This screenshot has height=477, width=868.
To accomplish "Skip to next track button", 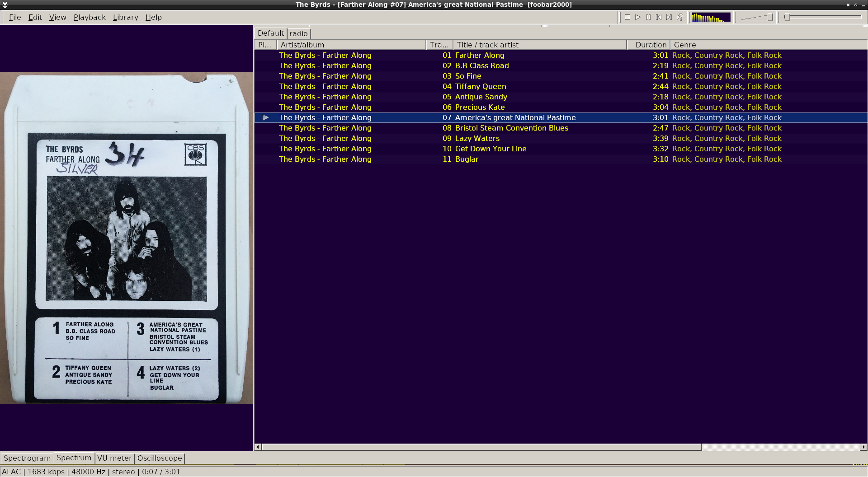I will (669, 17).
